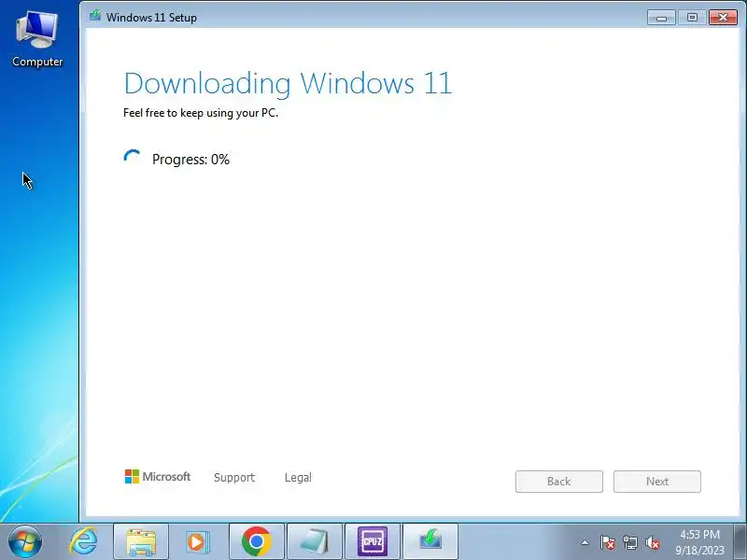
Task: Open Action Center flag tray icon
Action: tap(608, 542)
